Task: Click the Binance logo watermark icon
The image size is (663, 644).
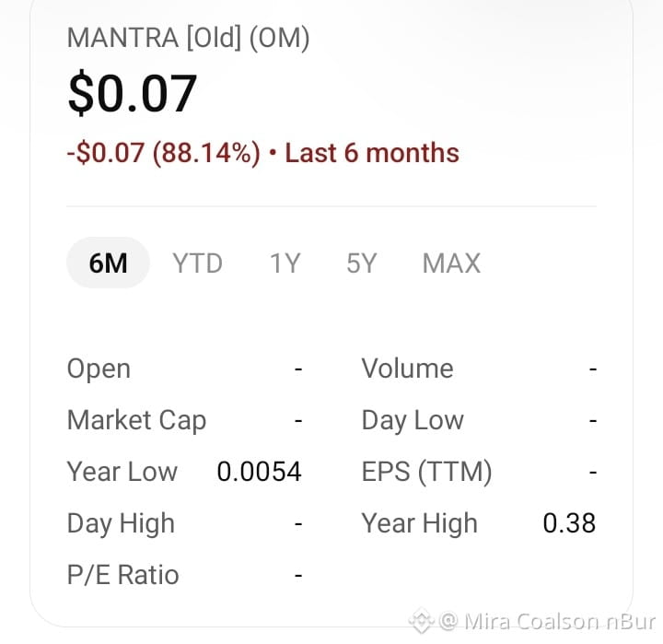Action: pos(421,621)
